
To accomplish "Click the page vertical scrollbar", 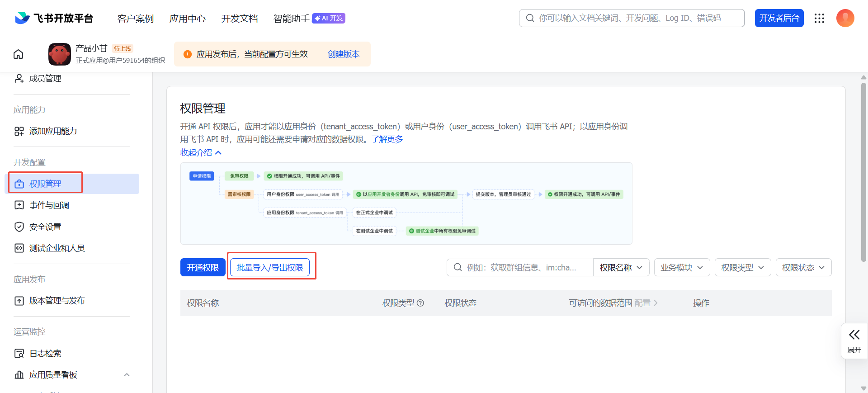I will point(863,172).
